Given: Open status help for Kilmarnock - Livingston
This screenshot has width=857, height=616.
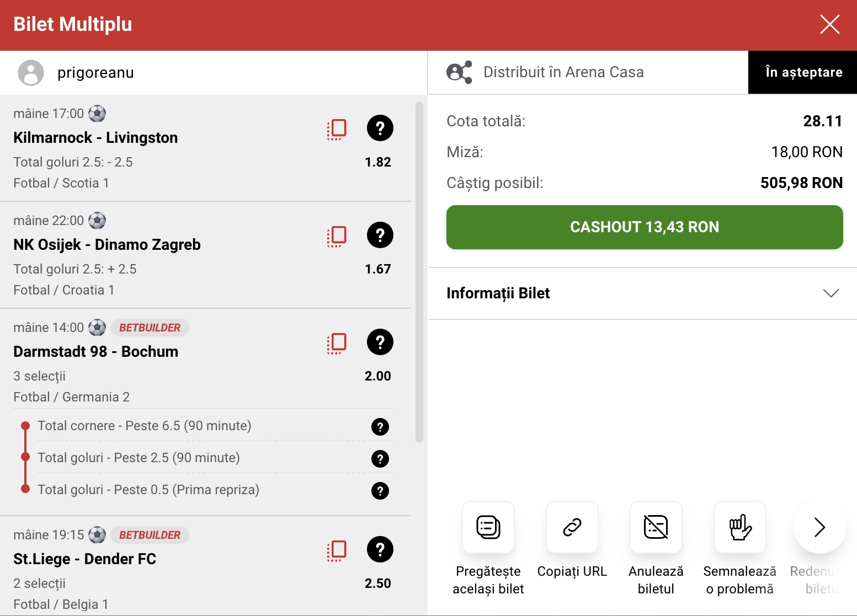Looking at the screenshot, I should coord(380,128).
